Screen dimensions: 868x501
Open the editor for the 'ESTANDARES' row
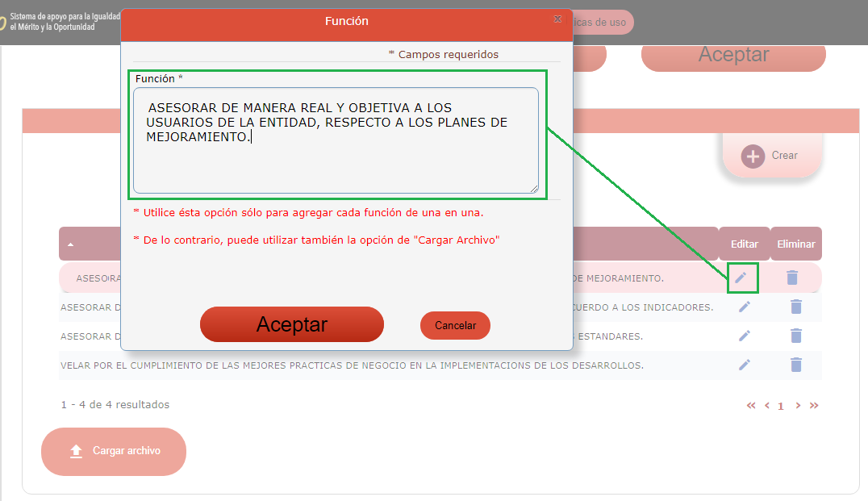click(745, 336)
